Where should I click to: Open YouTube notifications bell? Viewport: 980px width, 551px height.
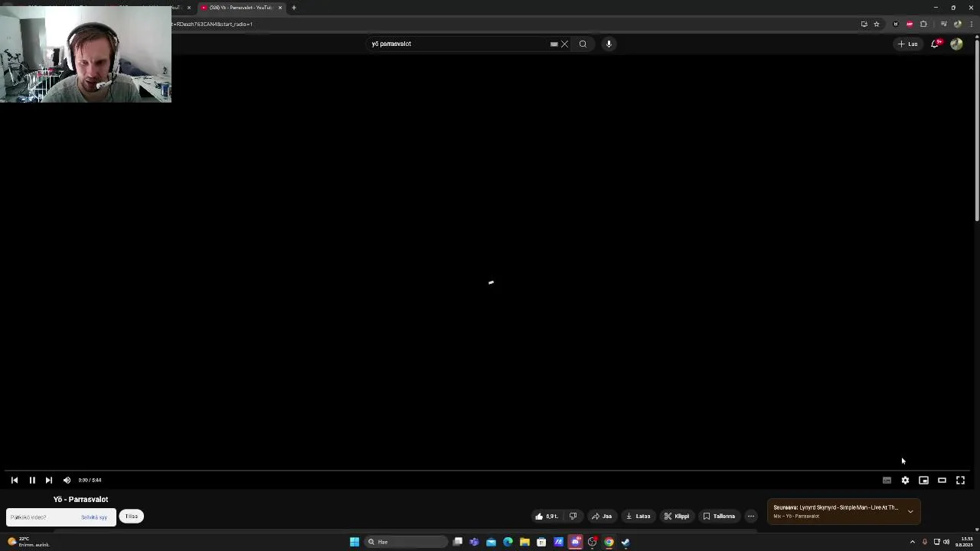935,44
